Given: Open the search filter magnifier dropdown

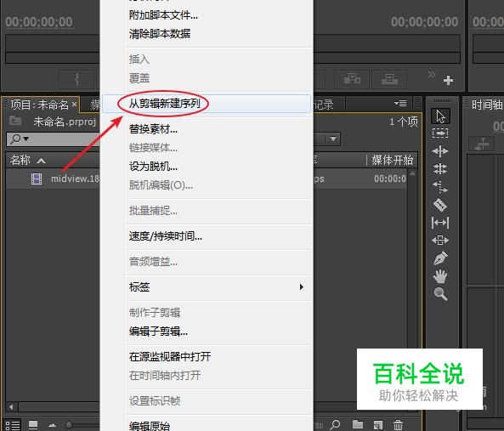Looking at the screenshot, I should pyautogui.click(x=20, y=139).
